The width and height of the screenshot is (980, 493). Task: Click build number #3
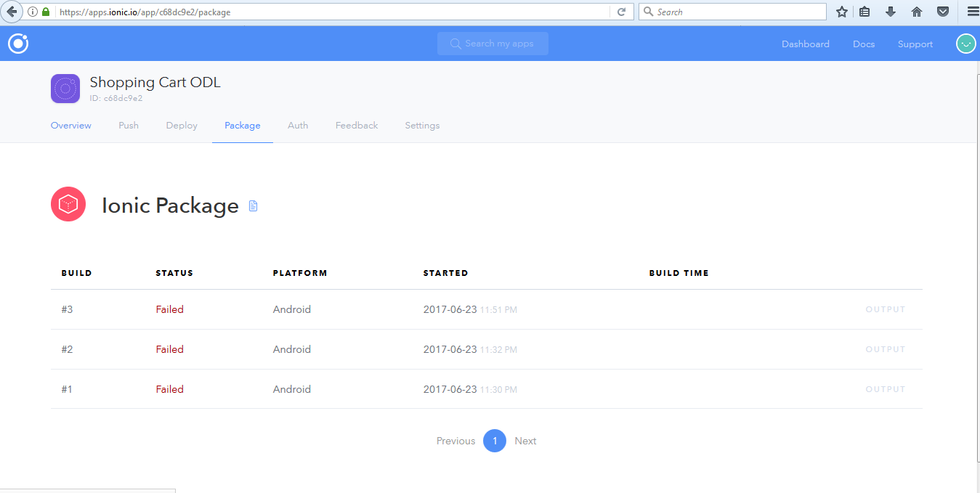pyautogui.click(x=67, y=309)
